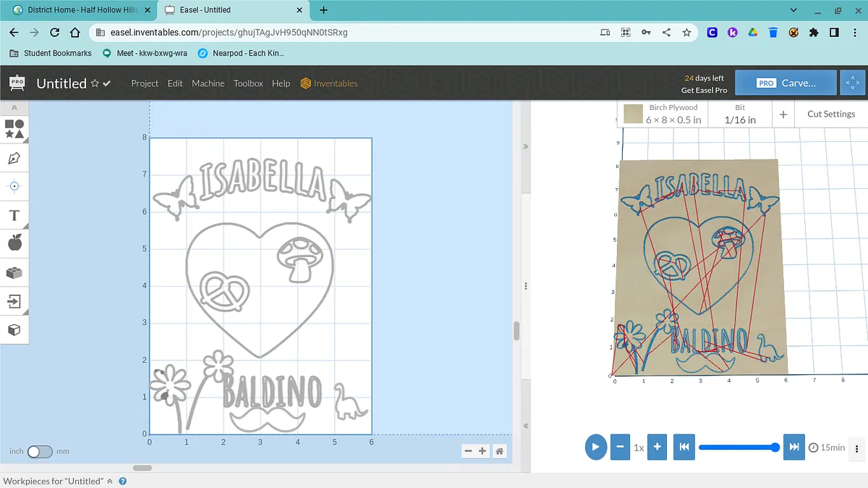This screenshot has height=488, width=868.
Task: Open Cut Settings panel
Action: (831, 114)
